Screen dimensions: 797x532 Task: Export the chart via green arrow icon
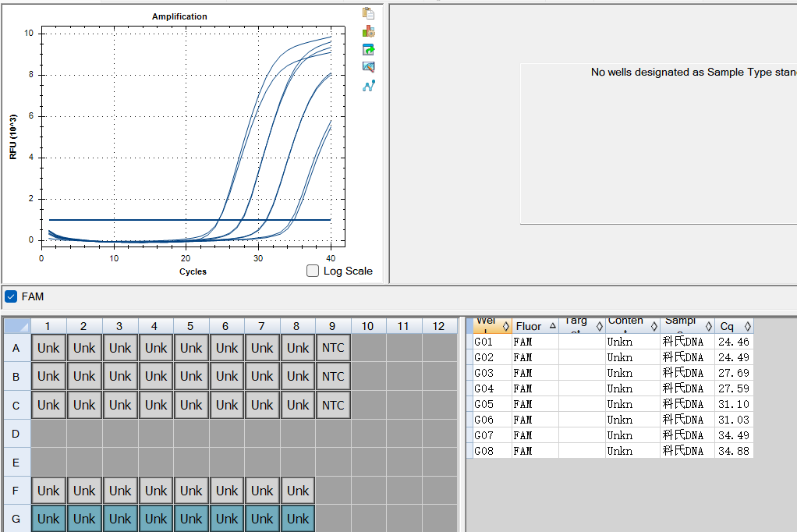click(369, 49)
